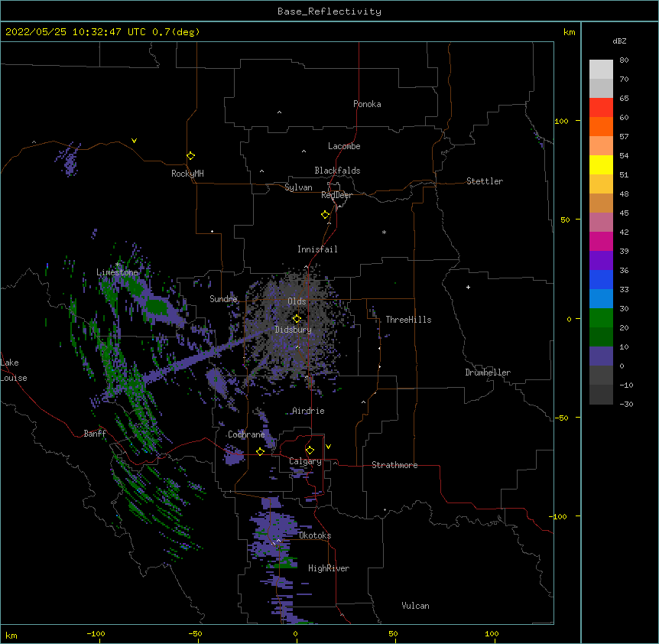This screenshot has height=644, width=659.
Task: Select the 65 dBZ red color swatch
Action: point(601,108)
